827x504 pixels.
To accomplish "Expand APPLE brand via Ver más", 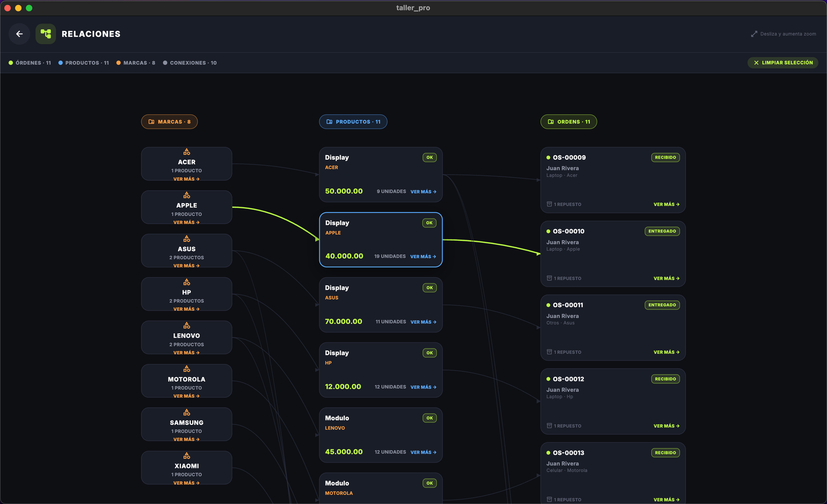I will tap(187, 223).
